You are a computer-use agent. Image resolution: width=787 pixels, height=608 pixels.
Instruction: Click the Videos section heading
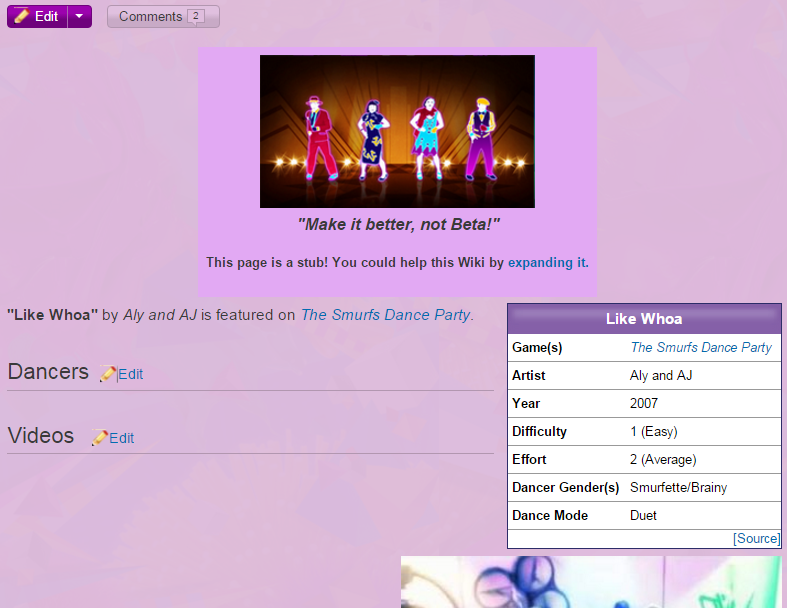point(41,436)
